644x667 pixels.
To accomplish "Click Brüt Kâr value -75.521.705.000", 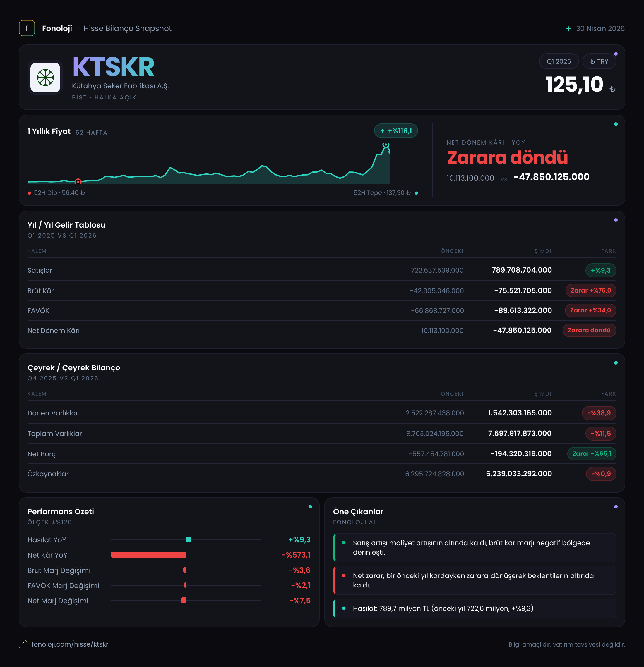I will coord(523,290).
